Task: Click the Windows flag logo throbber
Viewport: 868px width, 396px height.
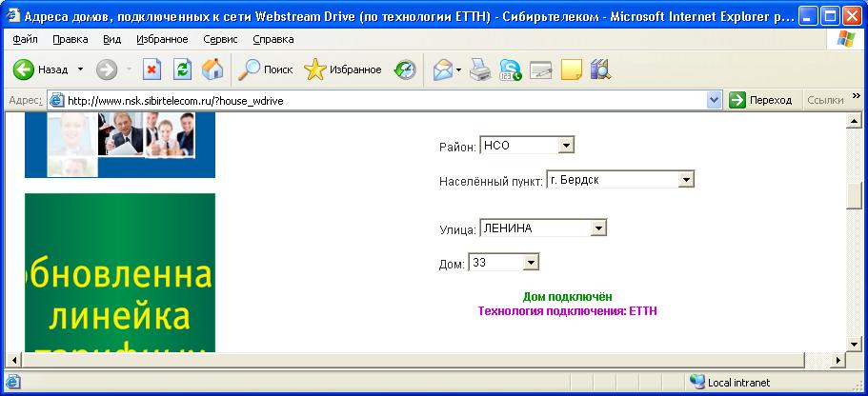Action: (845, 39)
